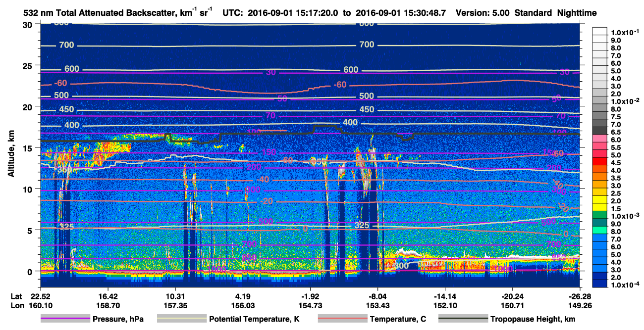Click the 'Pressure, hPa' legend entry
The width and height of the screenshot is (644, 330).
pos(118,320)
